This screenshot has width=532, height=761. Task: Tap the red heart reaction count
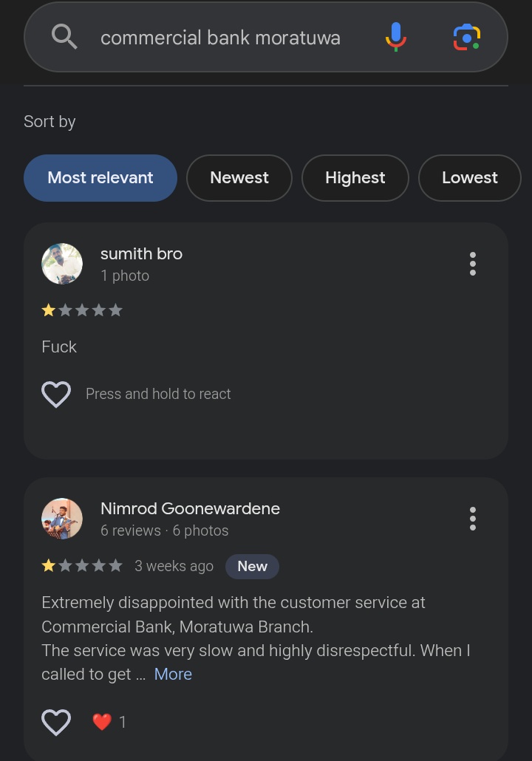click(109, 722)
